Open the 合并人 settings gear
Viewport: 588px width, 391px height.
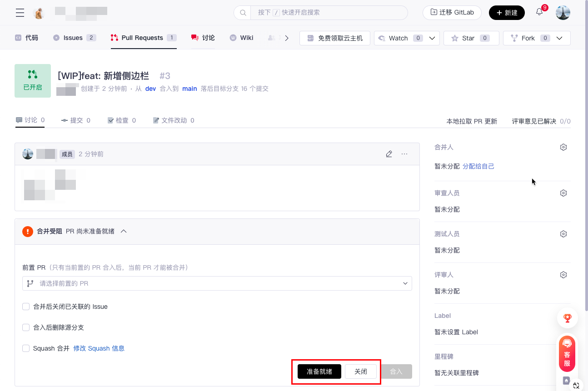(563, 147)
